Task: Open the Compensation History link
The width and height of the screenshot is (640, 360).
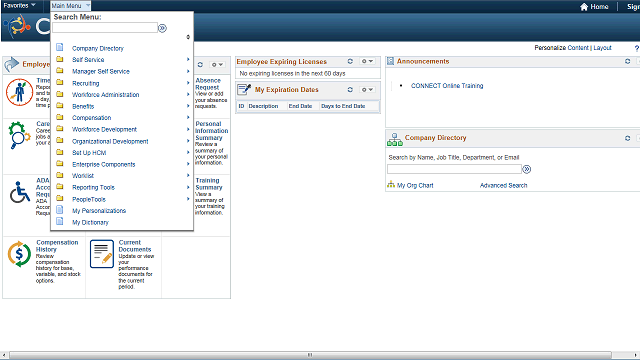Action: click(x=57, y=246)
